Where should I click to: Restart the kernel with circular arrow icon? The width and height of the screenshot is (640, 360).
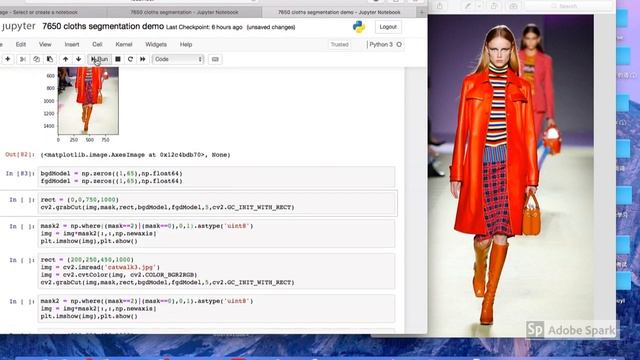130,59
